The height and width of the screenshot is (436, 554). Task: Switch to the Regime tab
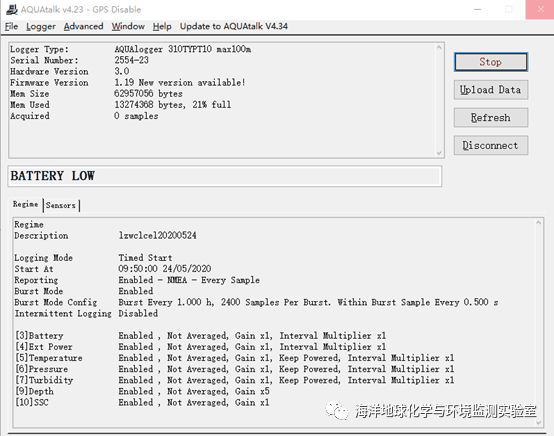[x=26, y=204]
